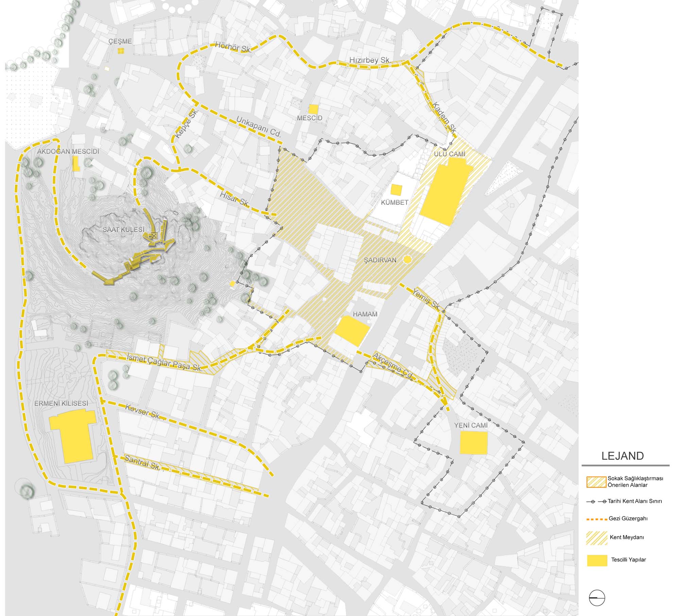Click the Tescilli Yapılar legend color swatch
The height and width of the screenshot is (616, 680).
tap(597, 560)
